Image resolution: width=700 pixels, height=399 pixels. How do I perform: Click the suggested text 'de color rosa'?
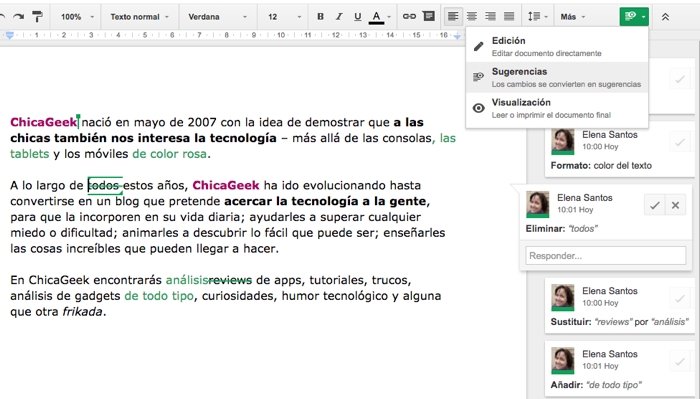click(x=170, y=154)
